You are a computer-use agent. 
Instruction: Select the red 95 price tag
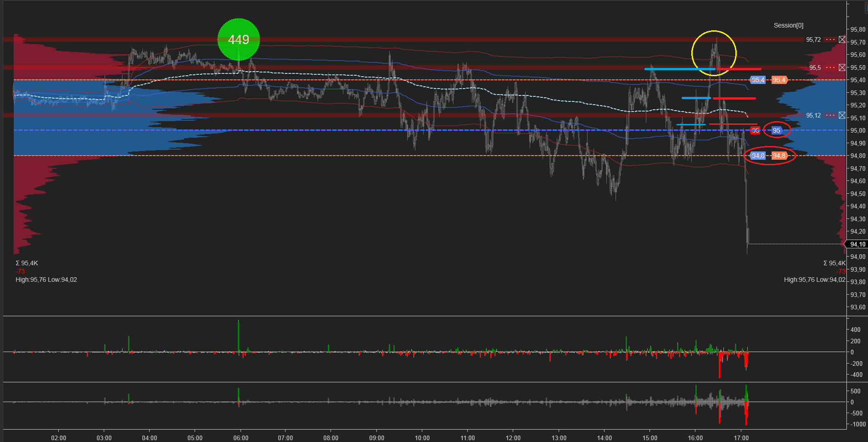(755, 130)
